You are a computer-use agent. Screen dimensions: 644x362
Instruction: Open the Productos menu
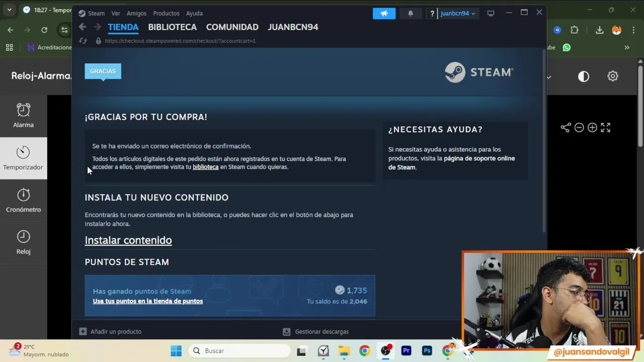pos(166,13)
